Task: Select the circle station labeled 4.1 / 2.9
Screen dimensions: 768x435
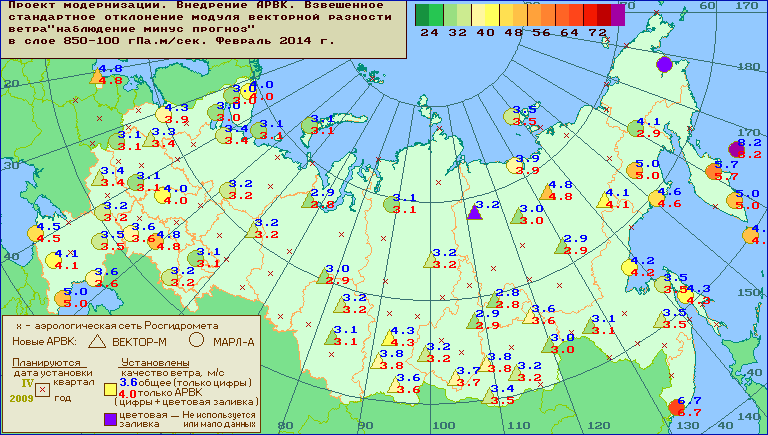Action: (635, 128)
